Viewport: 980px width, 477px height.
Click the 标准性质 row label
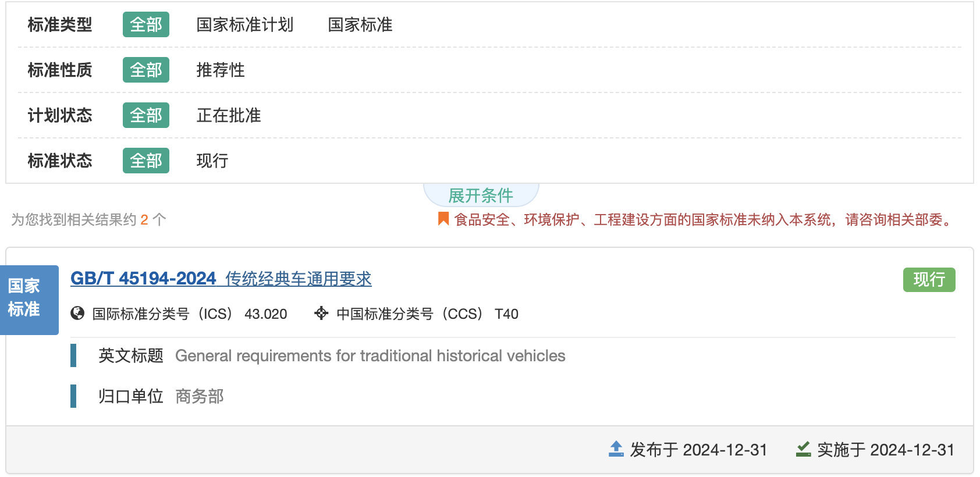(60, 70)
